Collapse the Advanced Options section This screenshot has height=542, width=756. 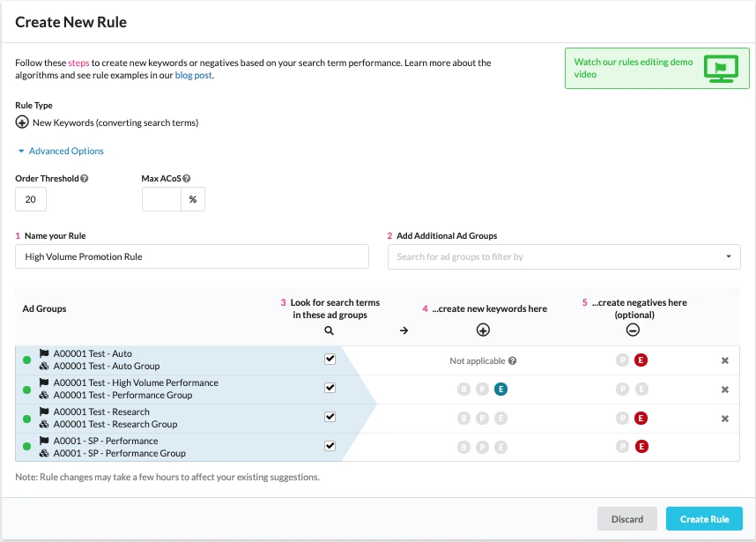tap(60, 151)
